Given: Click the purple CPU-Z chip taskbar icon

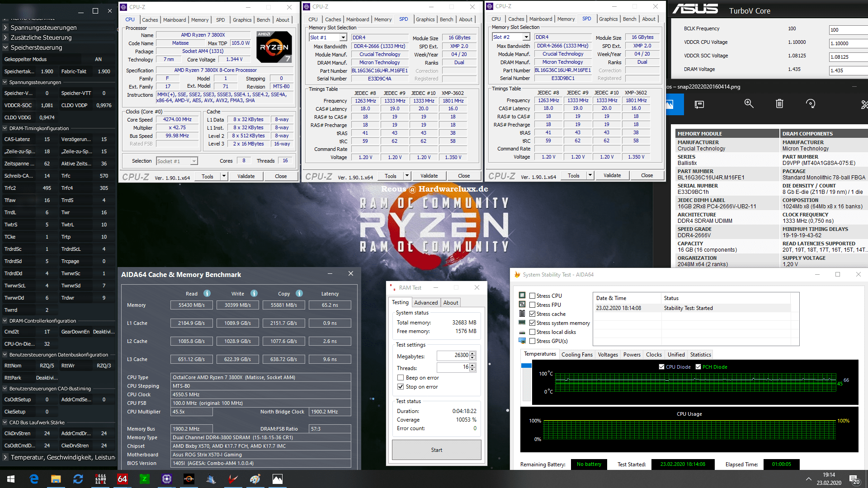Looking at the screenshot, I should click(167, 479).
